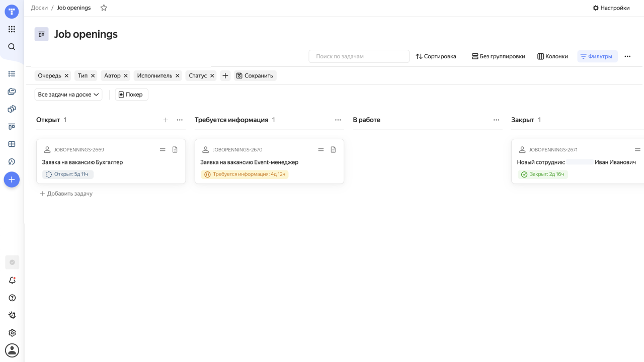Toggle the Фильтры panel button
Image resolution: width=644 pixels, height=362 pixels.
597,56
